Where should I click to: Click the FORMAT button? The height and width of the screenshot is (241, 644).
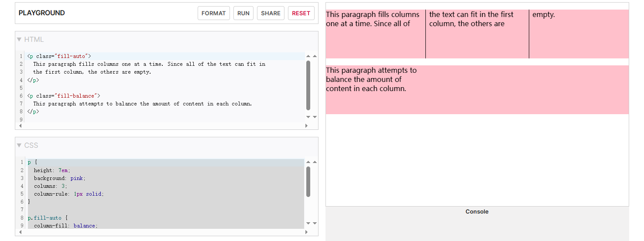click(213, 13)
